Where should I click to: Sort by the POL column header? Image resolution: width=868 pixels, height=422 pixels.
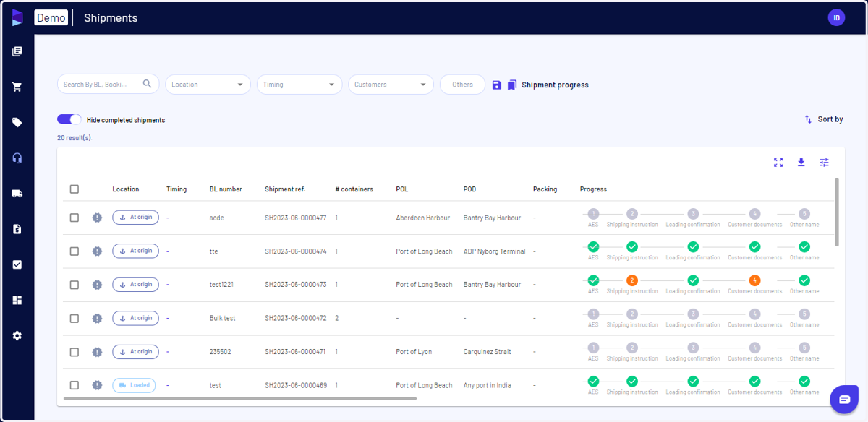pyautogui.click(x=402, y=189)
